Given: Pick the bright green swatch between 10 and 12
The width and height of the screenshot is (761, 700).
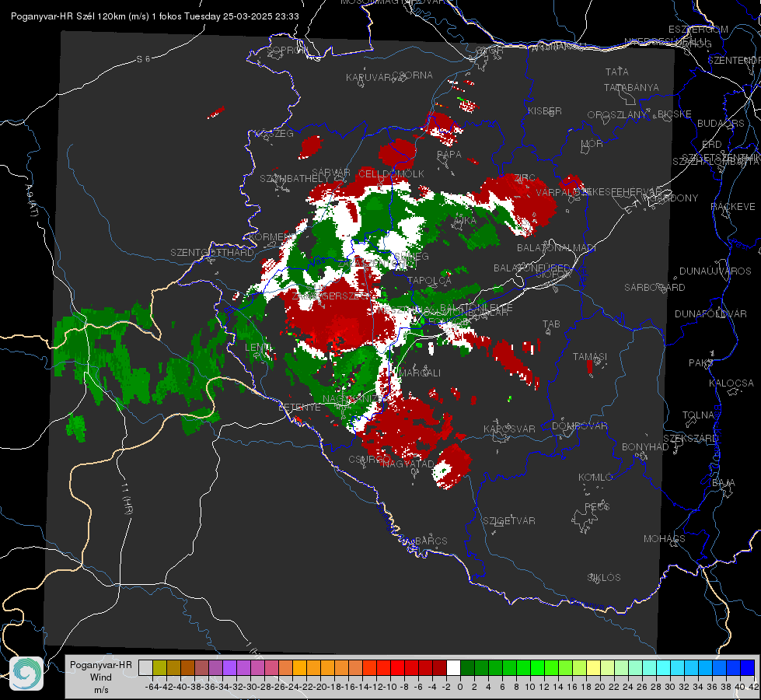Looking at the screenshot, I should pos(537,667).
